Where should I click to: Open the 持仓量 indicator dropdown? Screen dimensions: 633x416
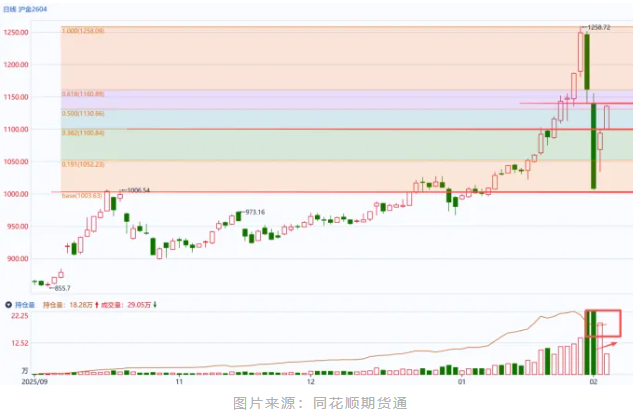tap(24, 303)
